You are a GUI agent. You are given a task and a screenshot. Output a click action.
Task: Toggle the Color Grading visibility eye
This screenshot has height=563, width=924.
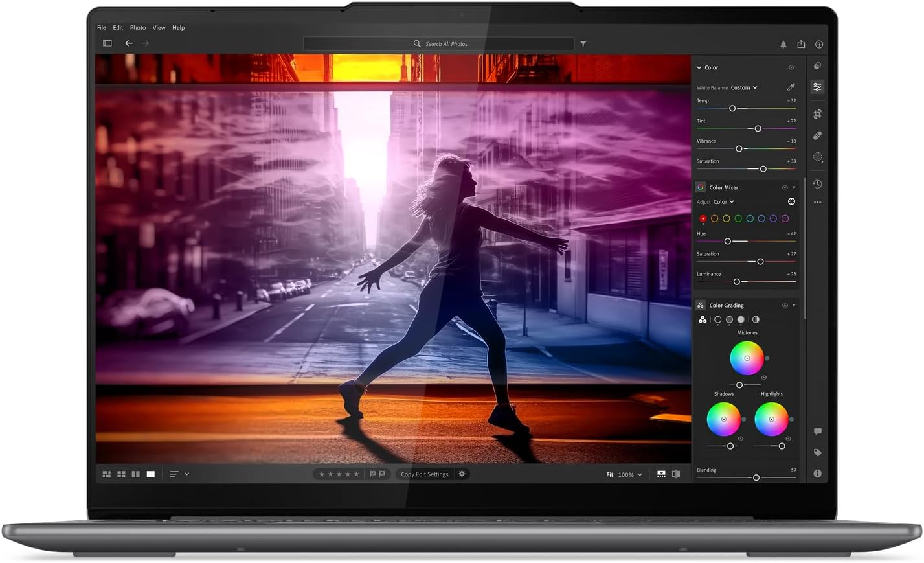coord(784,305)
